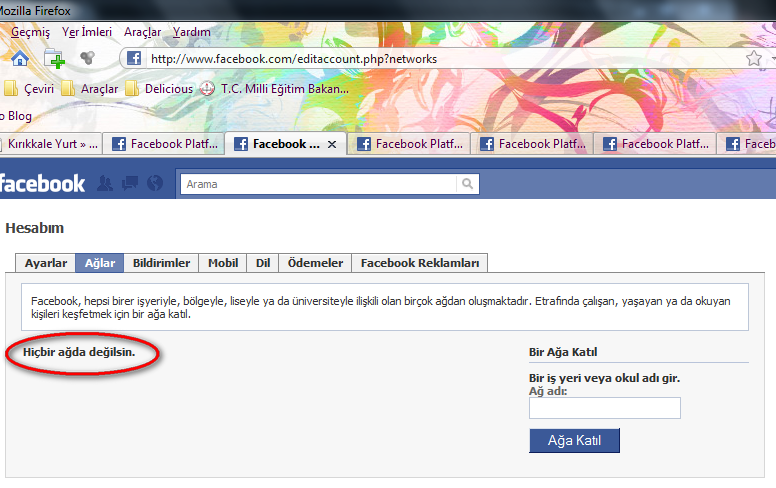The image size is (776, 488).
Task: Close the active Facebook tab
Action: tap(332, 145)
